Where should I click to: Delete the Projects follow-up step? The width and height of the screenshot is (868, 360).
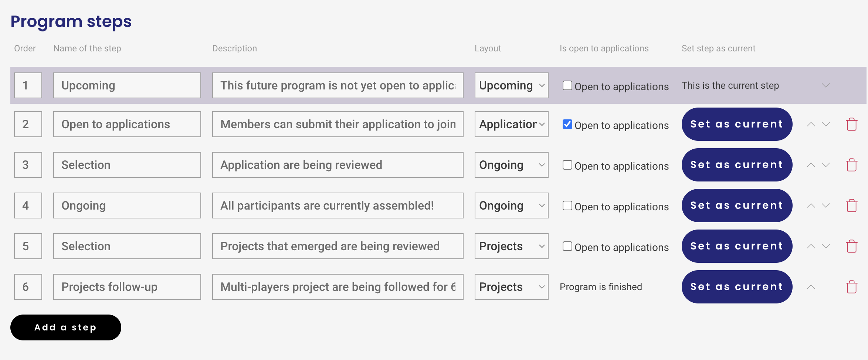(852, 287)
